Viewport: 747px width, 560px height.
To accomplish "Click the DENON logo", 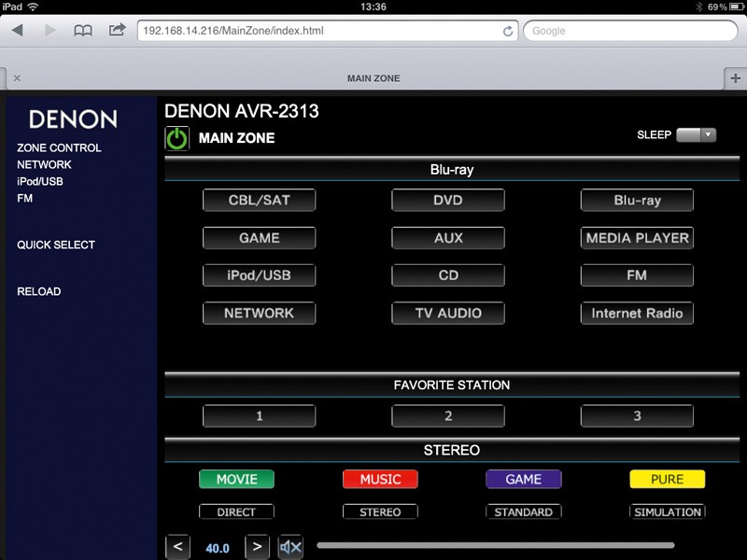I will pyautogui.click(x=73, y=119).
